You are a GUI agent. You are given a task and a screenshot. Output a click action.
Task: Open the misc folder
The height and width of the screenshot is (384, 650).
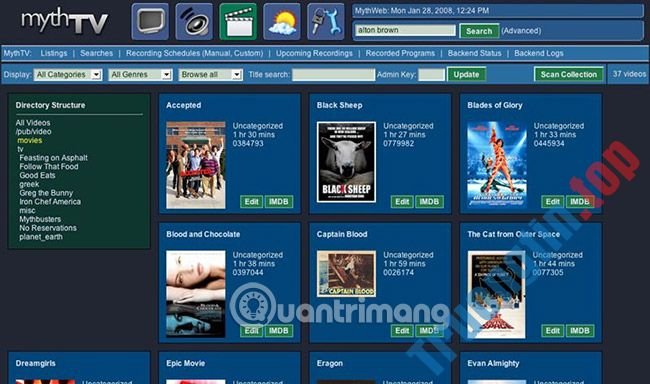coord(27,210)
